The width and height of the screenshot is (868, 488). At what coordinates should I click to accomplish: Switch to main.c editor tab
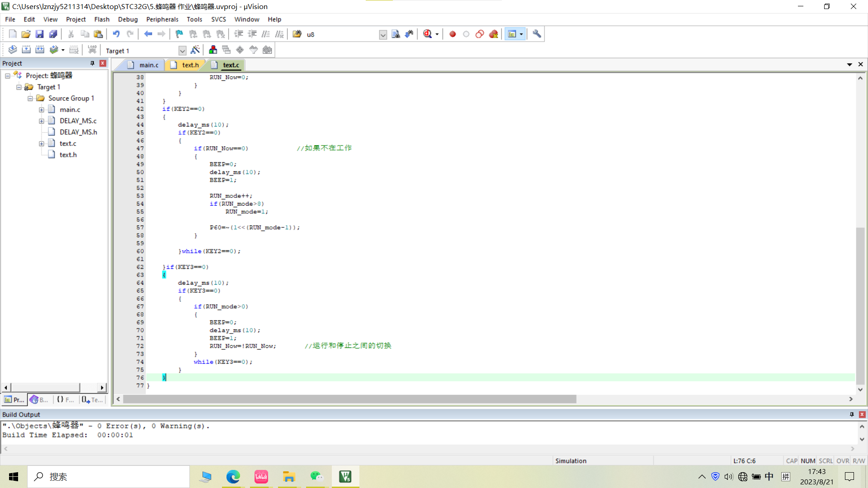(144, 65)
